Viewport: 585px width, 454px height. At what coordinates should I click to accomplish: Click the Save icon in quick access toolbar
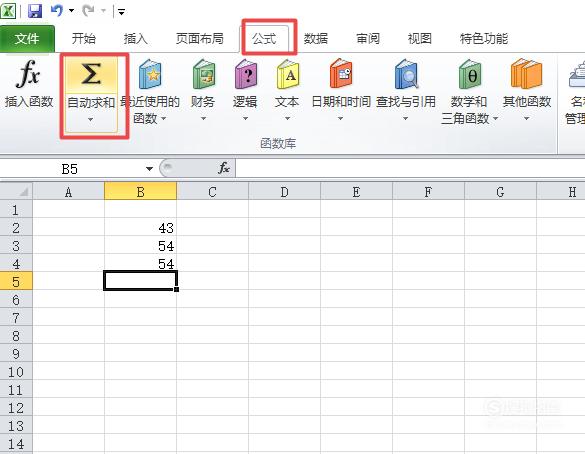click(35, 11)
